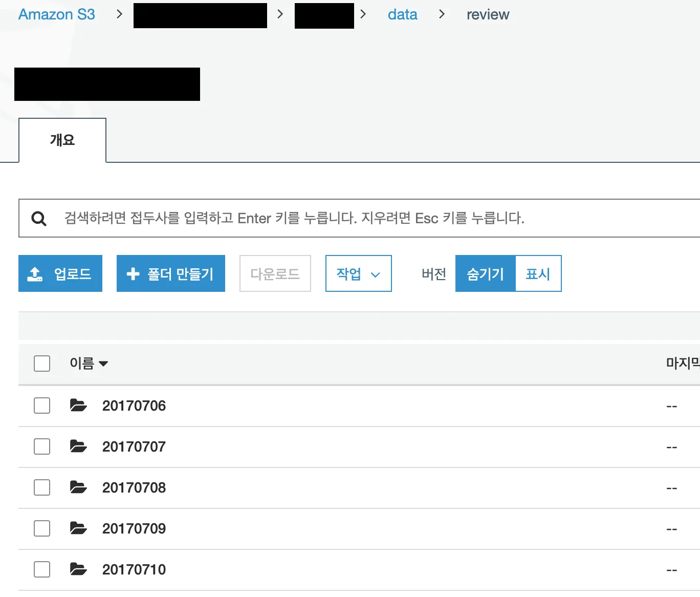This screenshot has width=700, height=597.
Task: Switch versions toggle to 표시
Action: click(538, 274)
